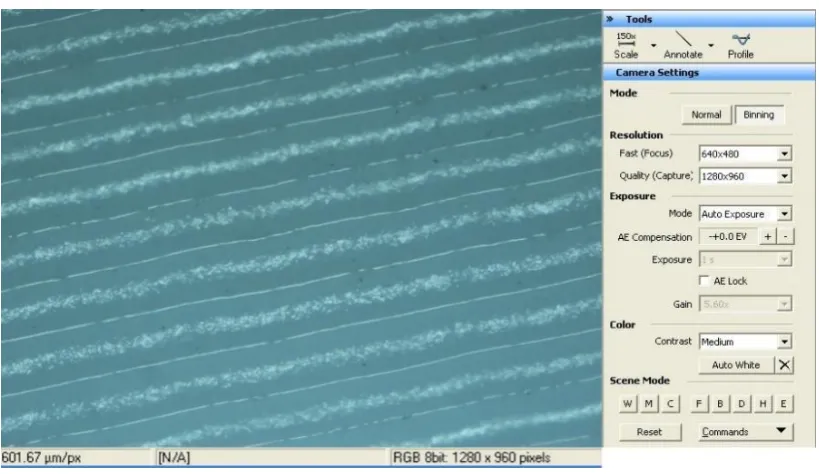
Task: Click the 601.67 µm/px status entry
Action: click(x=41, y=458)
